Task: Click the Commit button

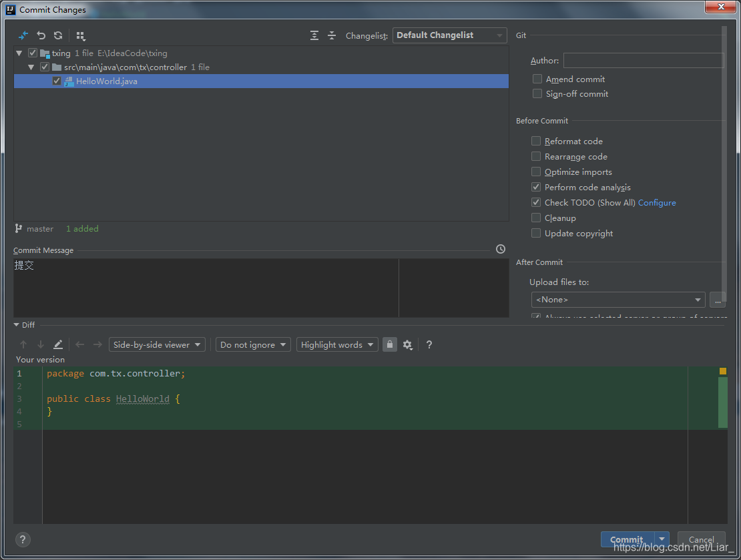Action: point(627,539)
